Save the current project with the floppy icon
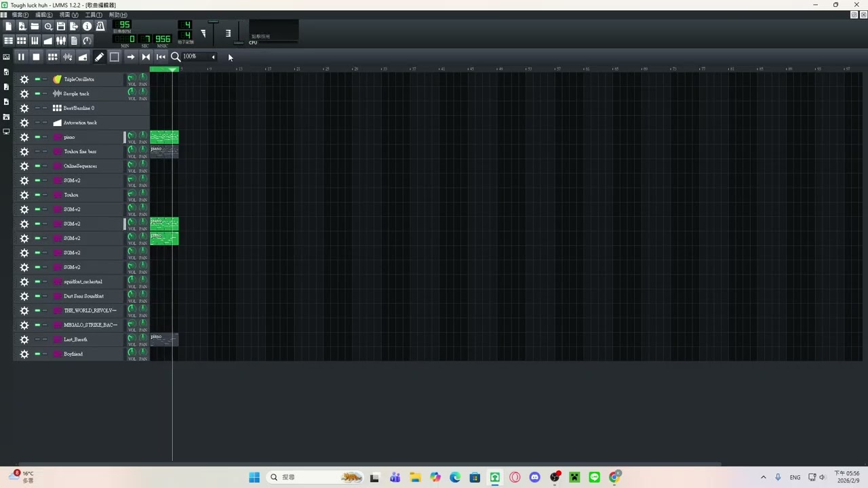Screen dimensions: 868x488 tap(61, 26)
